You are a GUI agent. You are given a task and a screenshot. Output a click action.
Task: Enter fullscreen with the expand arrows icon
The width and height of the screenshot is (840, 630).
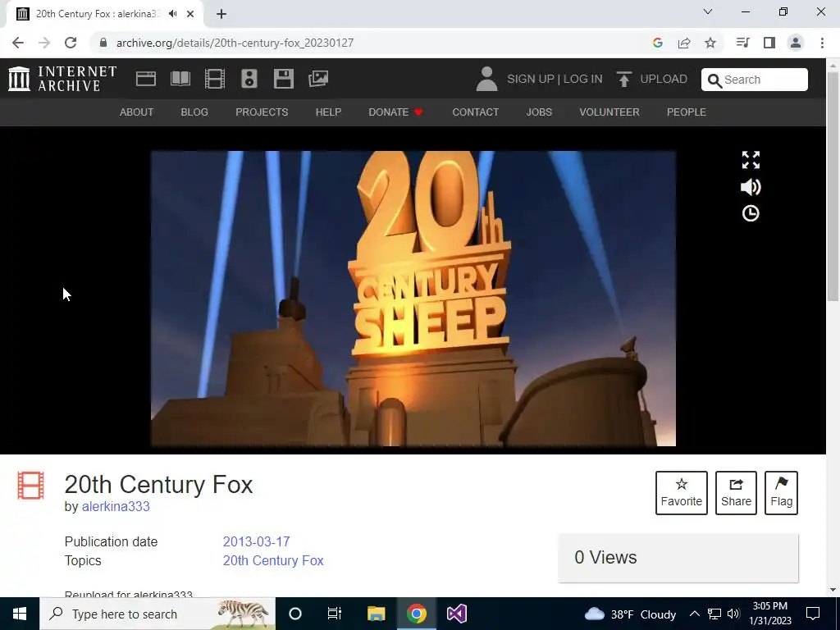(751, 160)
